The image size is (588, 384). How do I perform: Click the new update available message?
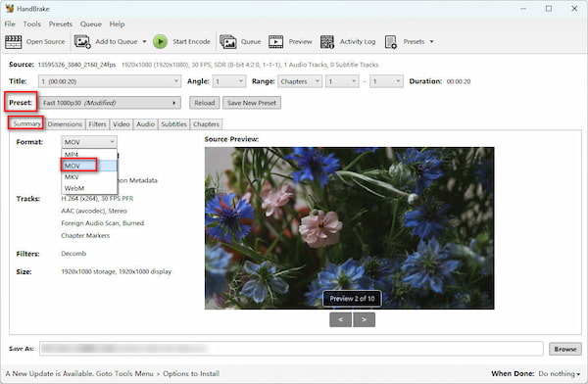click(112, 374)
